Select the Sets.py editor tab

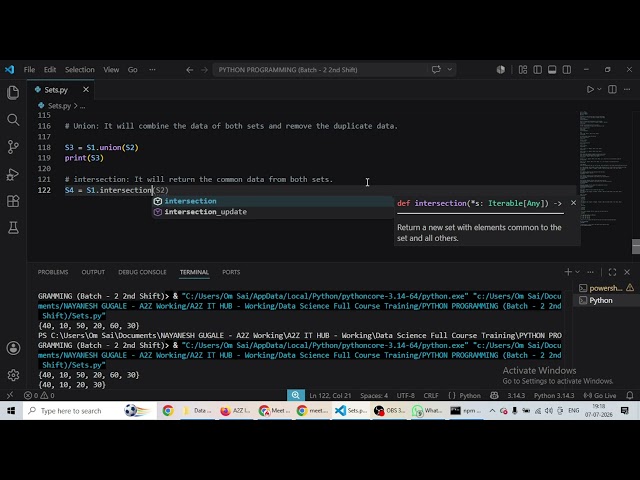61,90
